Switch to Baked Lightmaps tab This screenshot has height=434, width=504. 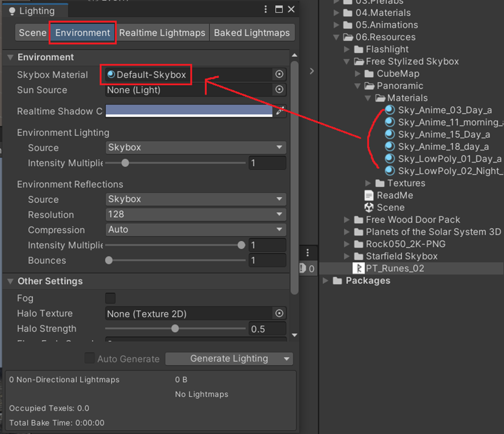coord(251,33)
